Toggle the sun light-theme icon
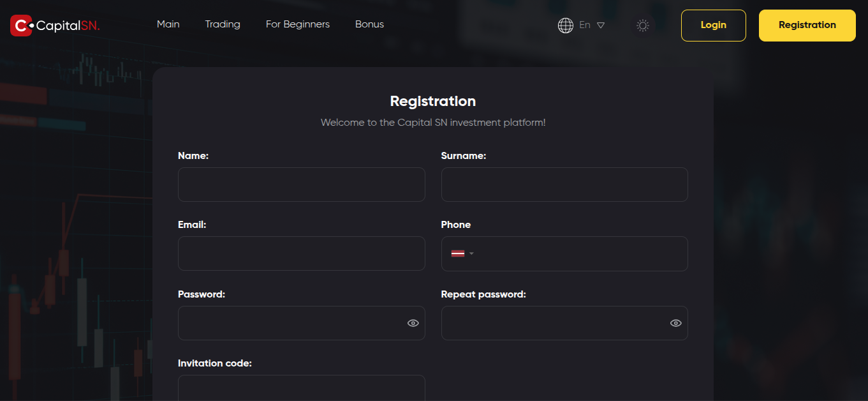Image resolution: width=868 pixels, height=401 pixels. [643, 26]
